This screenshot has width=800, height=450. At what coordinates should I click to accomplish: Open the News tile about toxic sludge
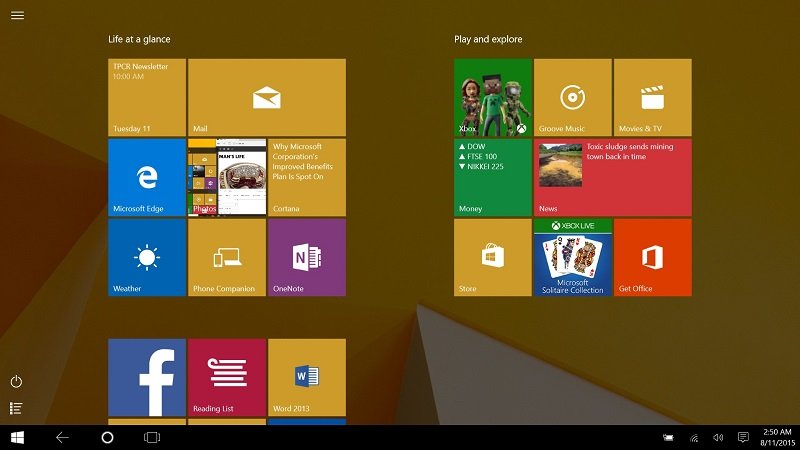613,177
